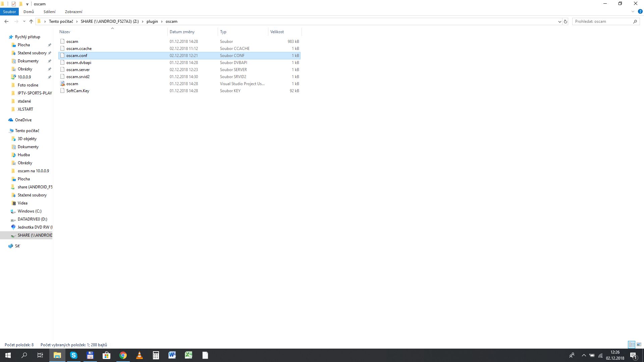
Task: Select OneDrive in the navigation pane
Action: pyautogui.click(x=23, y=120)
